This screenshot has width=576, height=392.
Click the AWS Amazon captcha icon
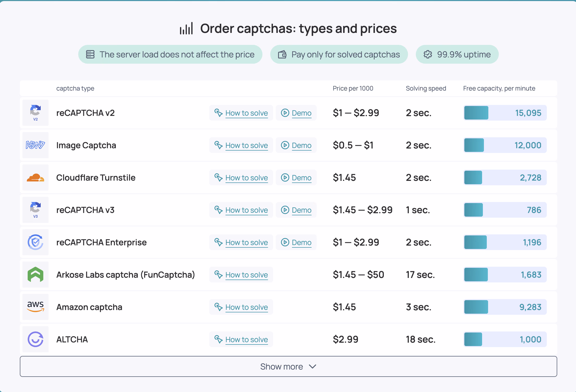35,307
